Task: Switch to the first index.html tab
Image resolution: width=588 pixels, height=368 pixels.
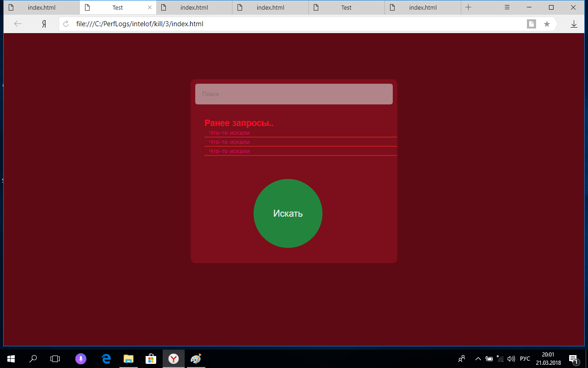Action: click(x=41, y=7)
